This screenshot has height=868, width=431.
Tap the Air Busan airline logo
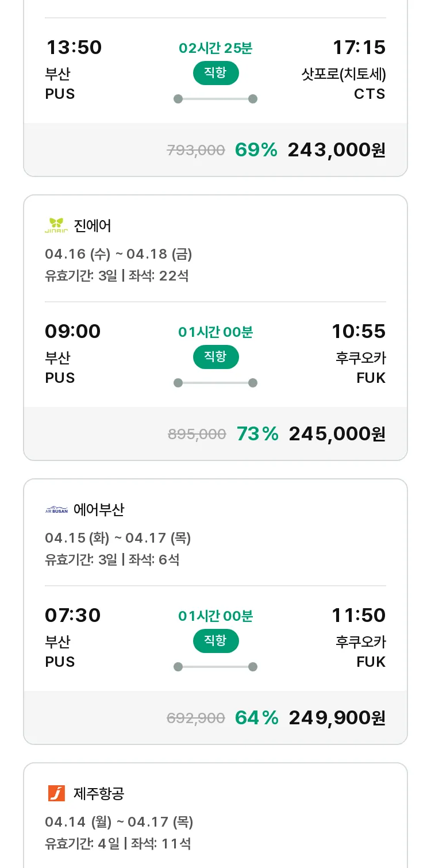pos(56,509)
